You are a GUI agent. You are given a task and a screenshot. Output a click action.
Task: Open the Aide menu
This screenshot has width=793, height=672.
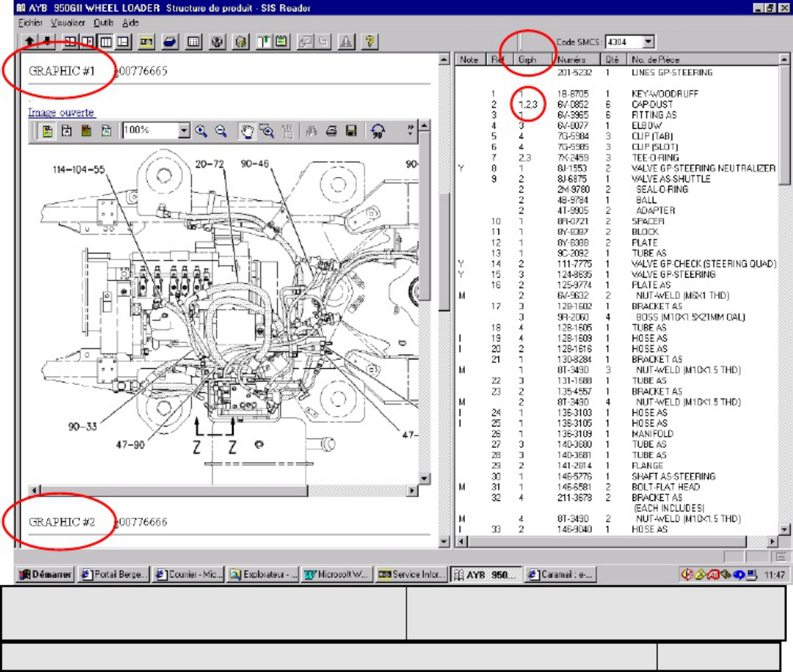coord(130,23)
